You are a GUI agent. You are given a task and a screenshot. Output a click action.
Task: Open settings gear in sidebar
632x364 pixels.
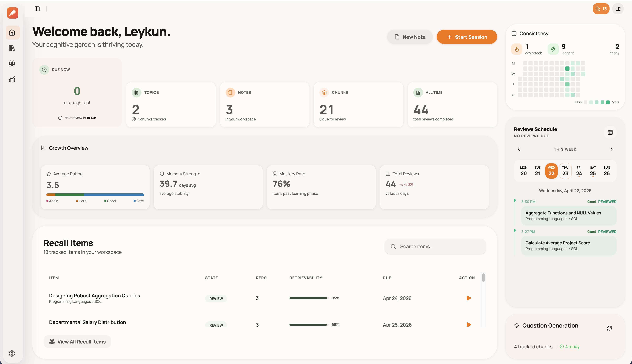coord(12,353)
